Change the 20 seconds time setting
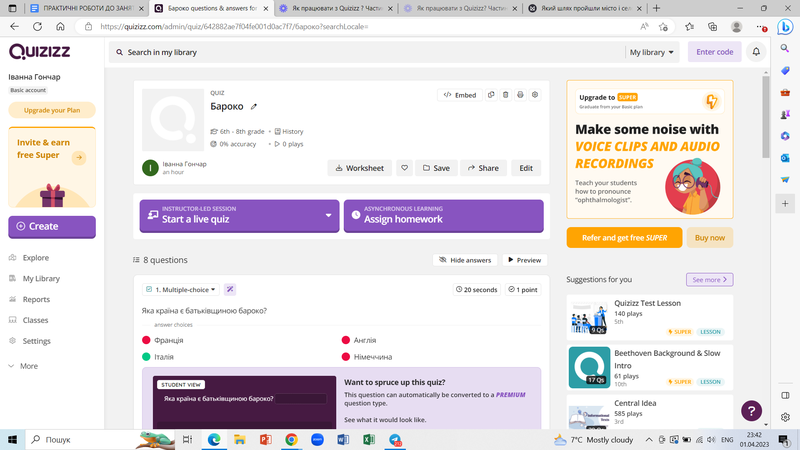 [477, 289]
